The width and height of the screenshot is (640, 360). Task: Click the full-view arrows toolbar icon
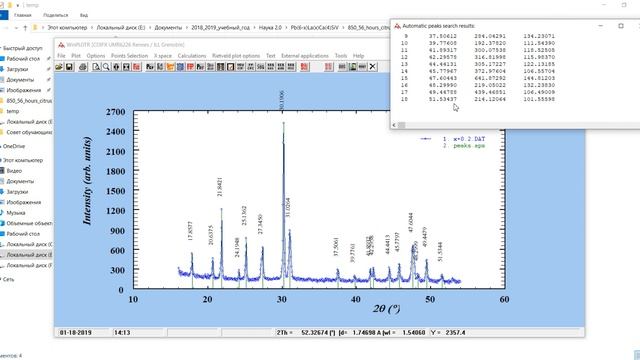126,67
